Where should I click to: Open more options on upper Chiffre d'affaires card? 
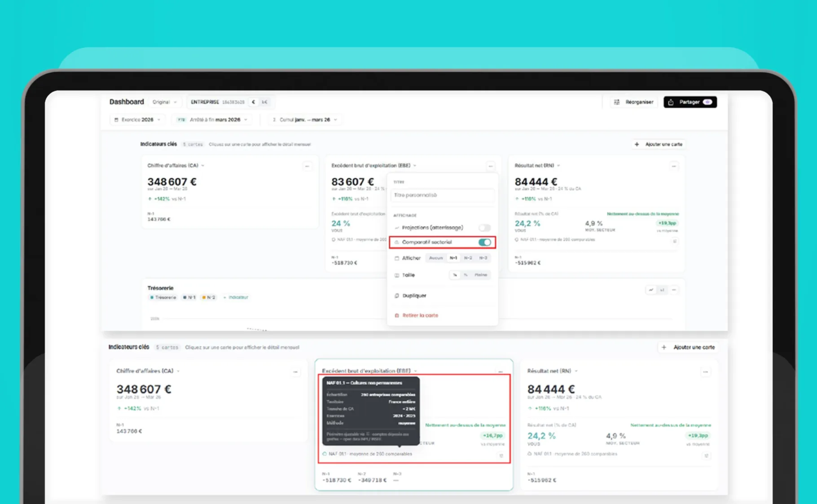point(307,166)
